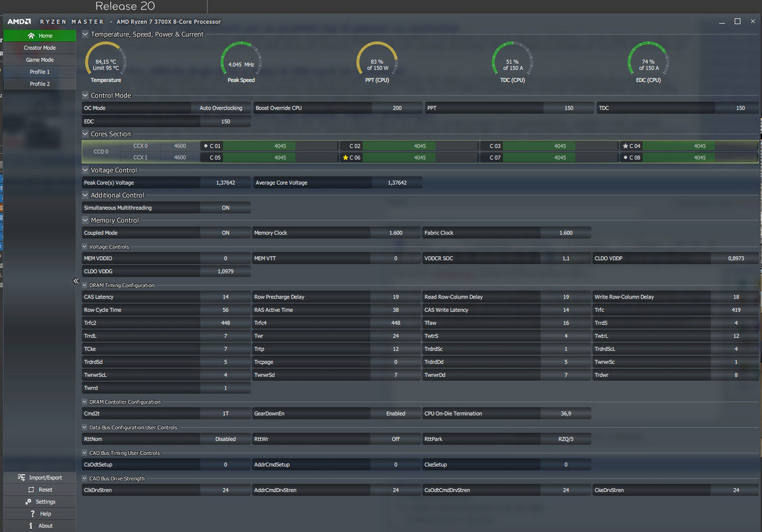Click OC Mode Auto Overclocking value
The height and width of the screenshot is (532, 762).
(221, 108)
